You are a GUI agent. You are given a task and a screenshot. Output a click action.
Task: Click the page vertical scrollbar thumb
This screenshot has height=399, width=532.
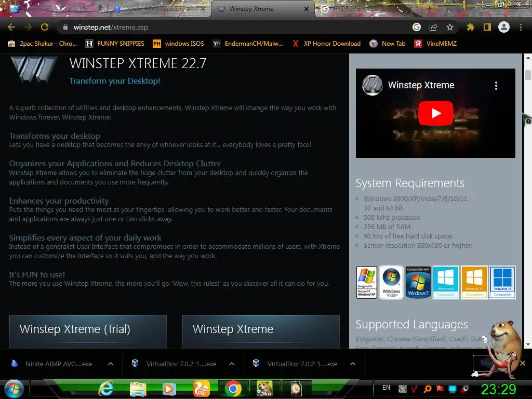pos(528,75)
